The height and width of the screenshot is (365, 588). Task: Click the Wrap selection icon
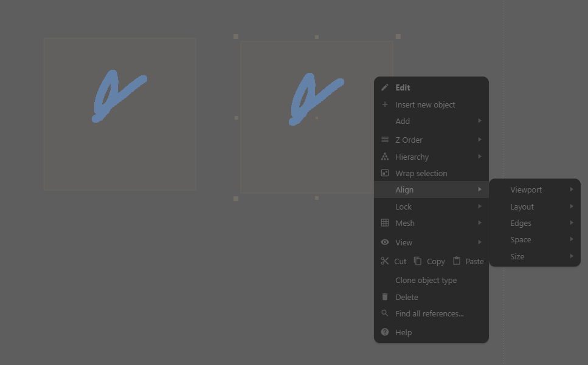pos(385,173)
